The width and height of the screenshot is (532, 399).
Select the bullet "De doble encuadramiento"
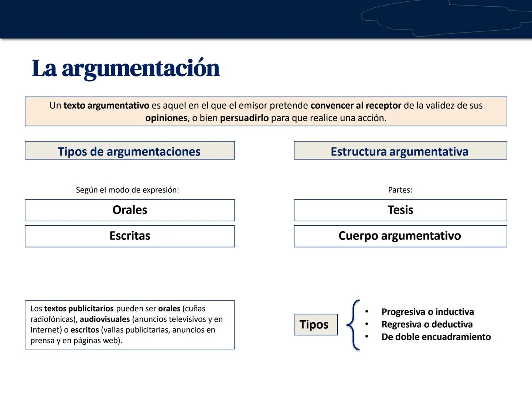coord(436,337)
